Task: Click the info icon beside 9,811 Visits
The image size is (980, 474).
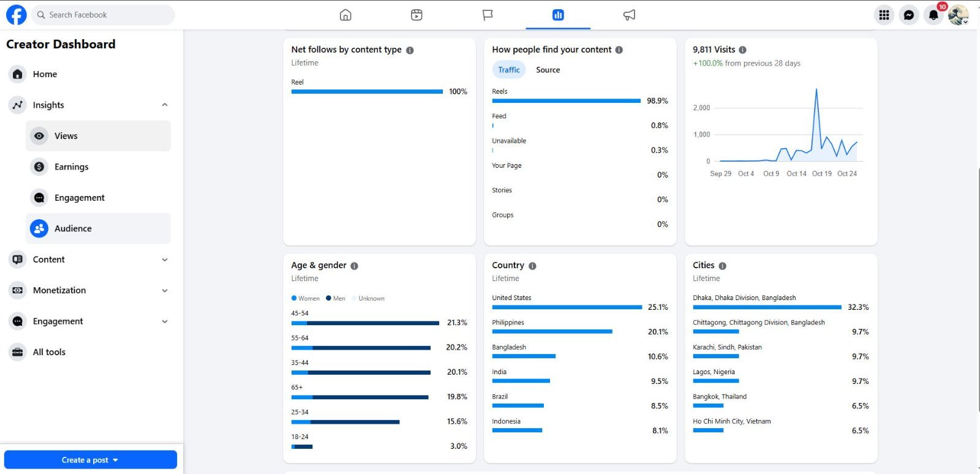Action: 742,50
